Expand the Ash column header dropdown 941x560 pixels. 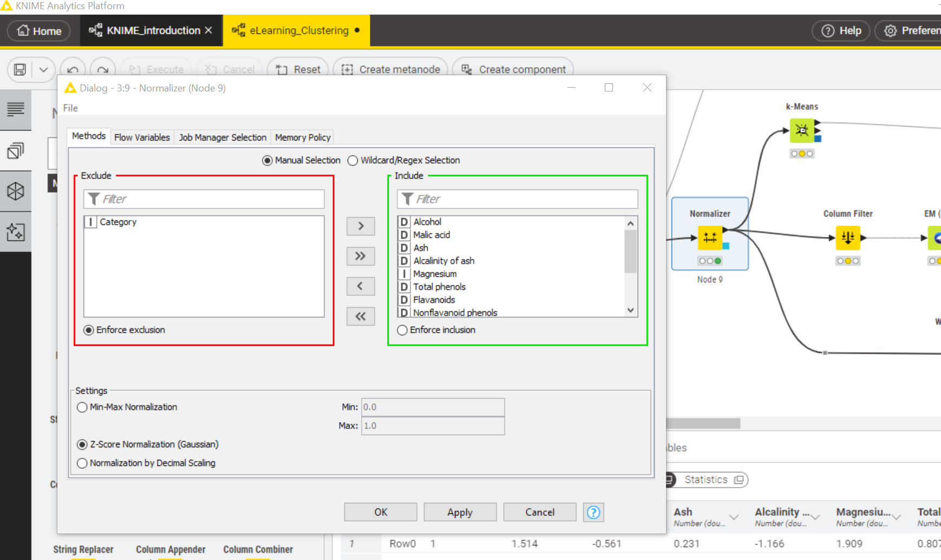coord(734,517)
